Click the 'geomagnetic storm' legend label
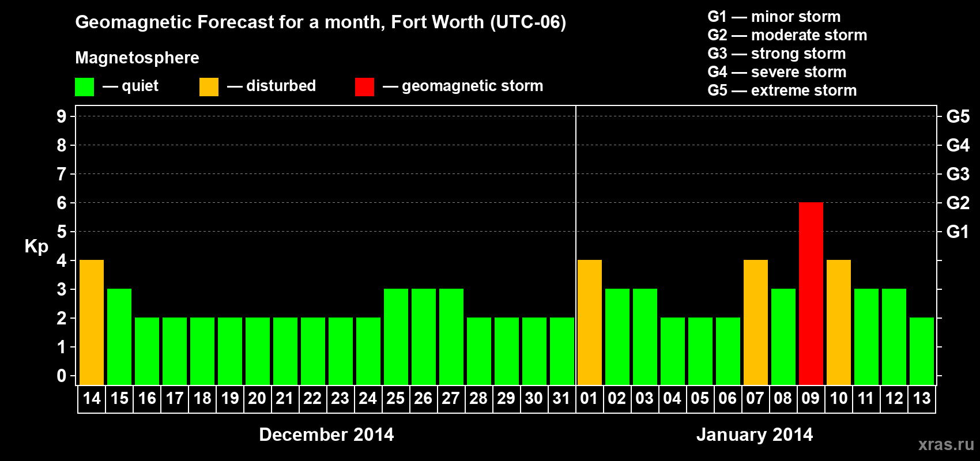Image resolution: width=980 pixels, height=461 pixels. pos(472,86)
